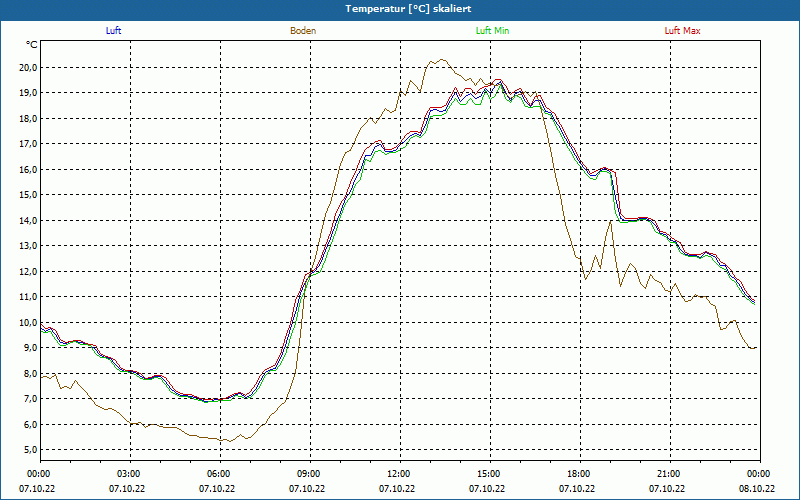Click the 18:00 time axis label
The image size is (800, 500).
pyautogui.click(x=580, y=474)
